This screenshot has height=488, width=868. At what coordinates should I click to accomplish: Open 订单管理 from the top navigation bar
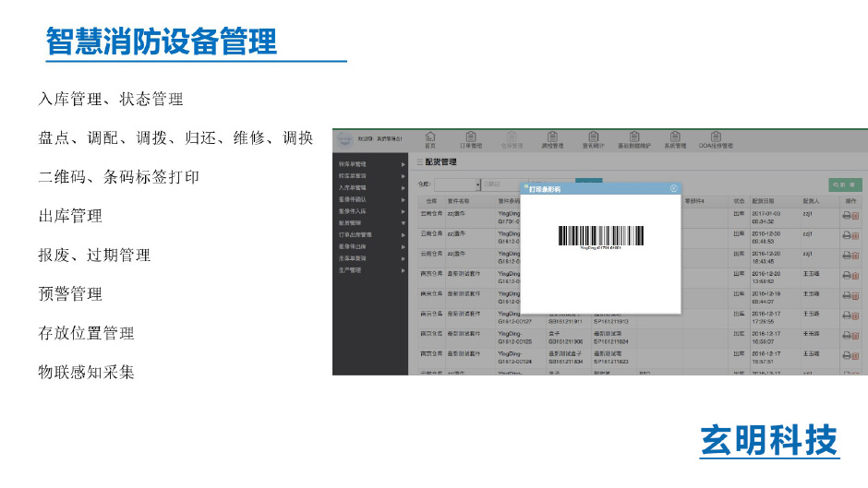click(x=471, y=138)
